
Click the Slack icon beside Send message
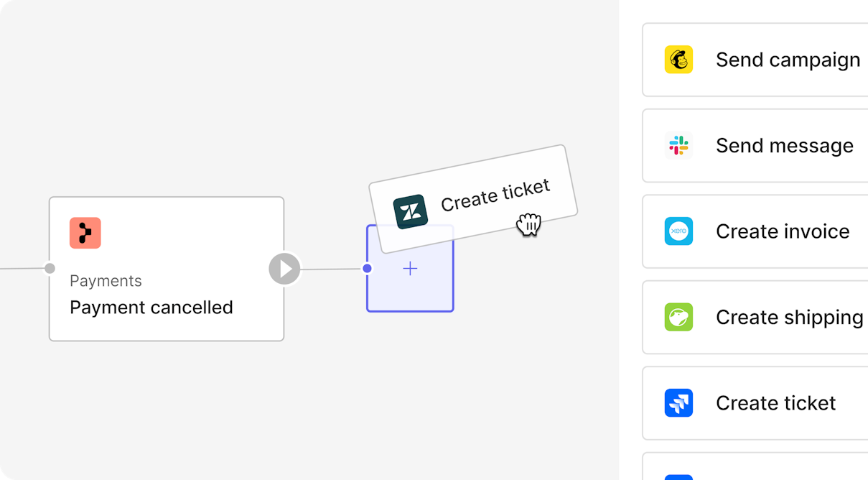tap(678, 145)
